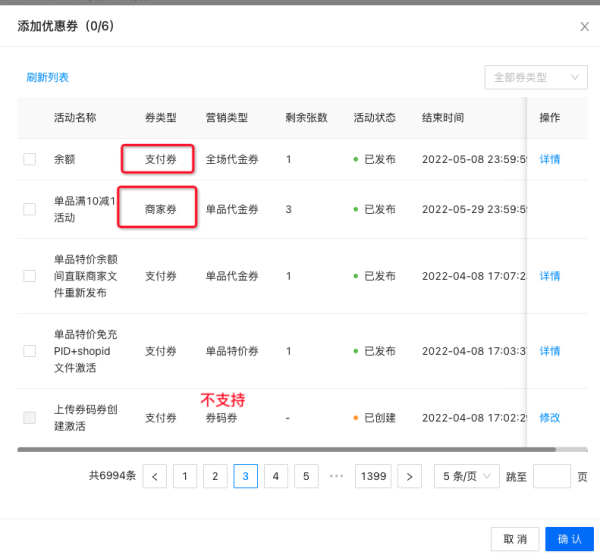Open 详情 for 余额 row
The height and width of the screenshot is (558, 600).
click(550, 159)
